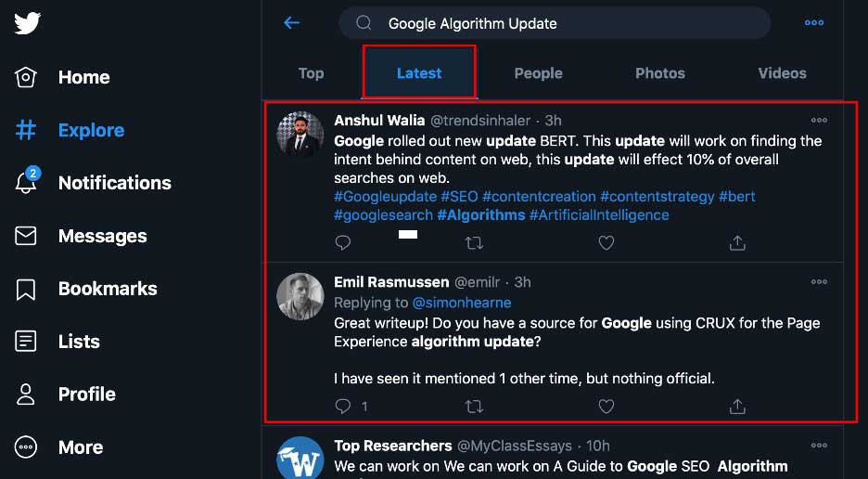Click the Explore label in sidebar
The height and width of the screenshot is (479, 868).
point(91,130)
